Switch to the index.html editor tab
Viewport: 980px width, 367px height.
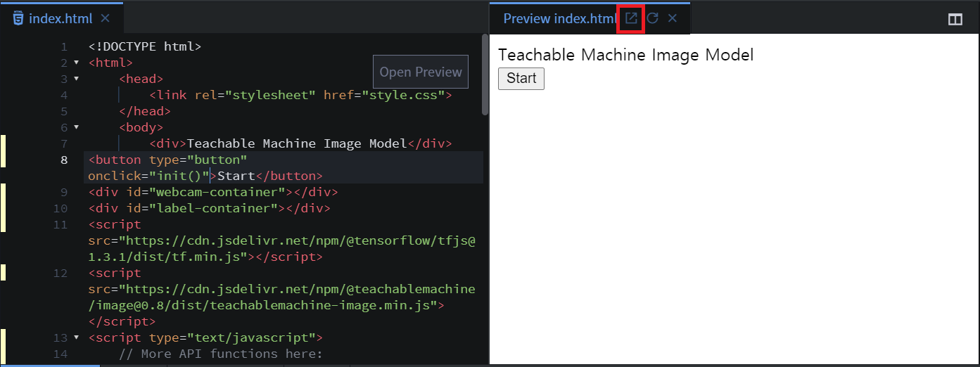(61, 18)
